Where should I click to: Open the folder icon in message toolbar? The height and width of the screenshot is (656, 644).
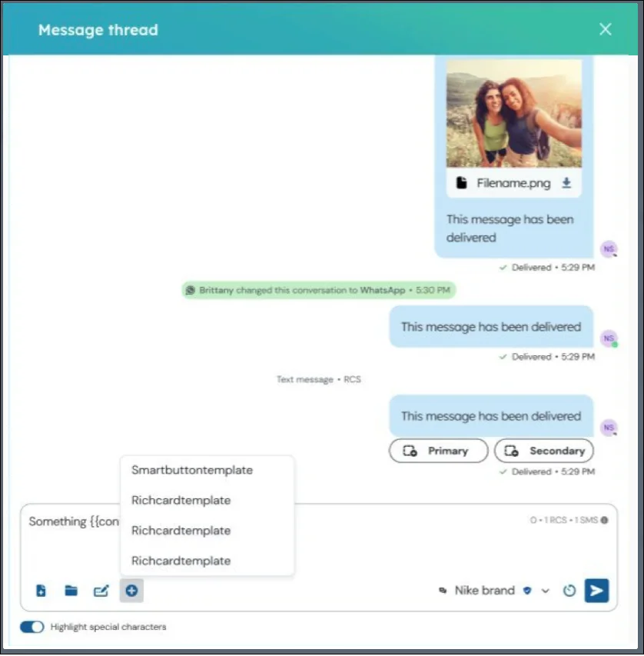click(71, 591)
